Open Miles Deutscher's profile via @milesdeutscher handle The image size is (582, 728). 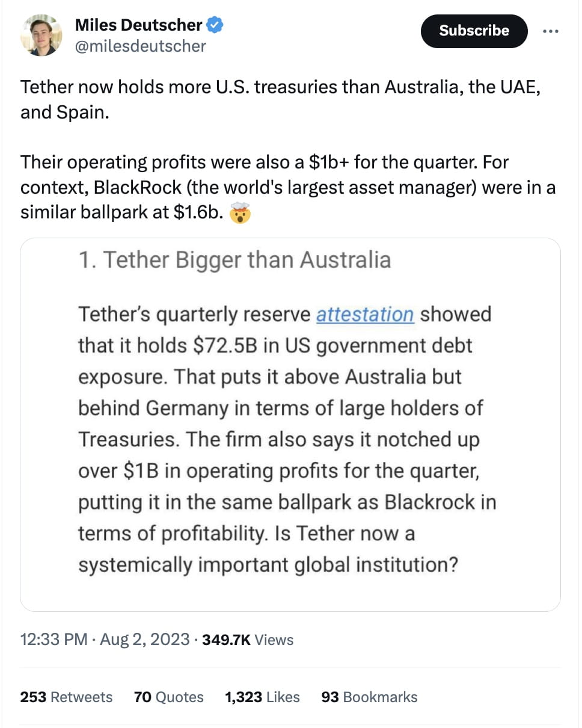(139, 46)
